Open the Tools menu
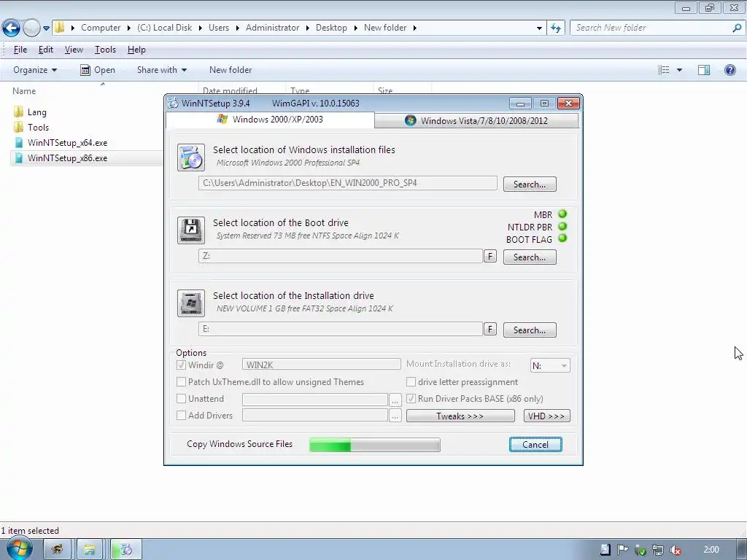The height and width of the screenshot is (560, 747). pos(105,50)
